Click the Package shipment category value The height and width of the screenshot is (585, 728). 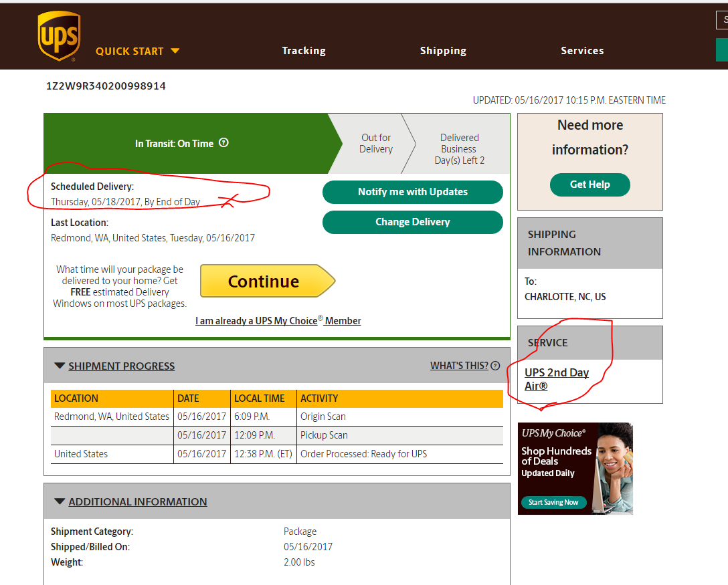click(x=300, y=532)
